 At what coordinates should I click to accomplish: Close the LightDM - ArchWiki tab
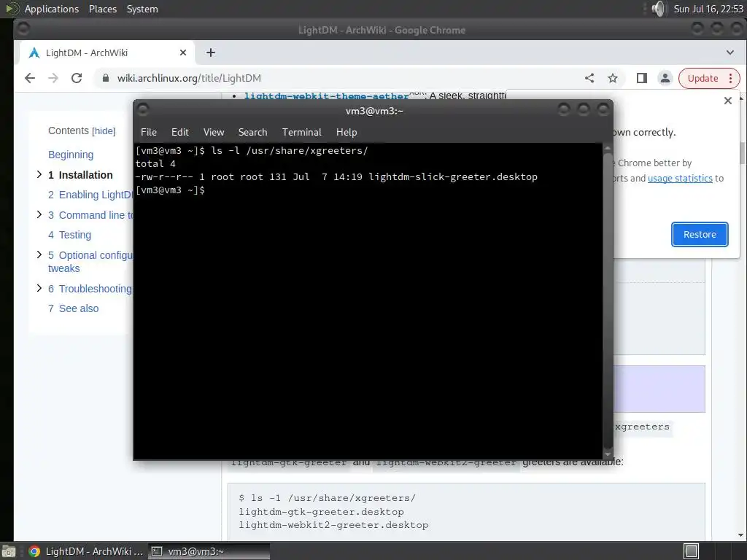click(183, 52)
